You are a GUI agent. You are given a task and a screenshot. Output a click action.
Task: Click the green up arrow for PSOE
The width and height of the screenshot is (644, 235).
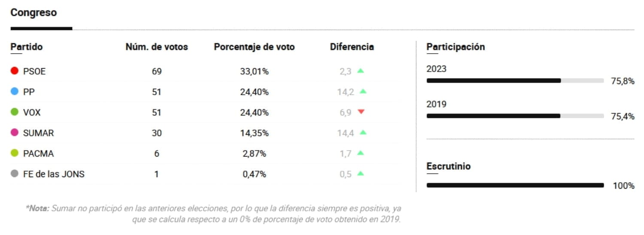tap(360, 71)
